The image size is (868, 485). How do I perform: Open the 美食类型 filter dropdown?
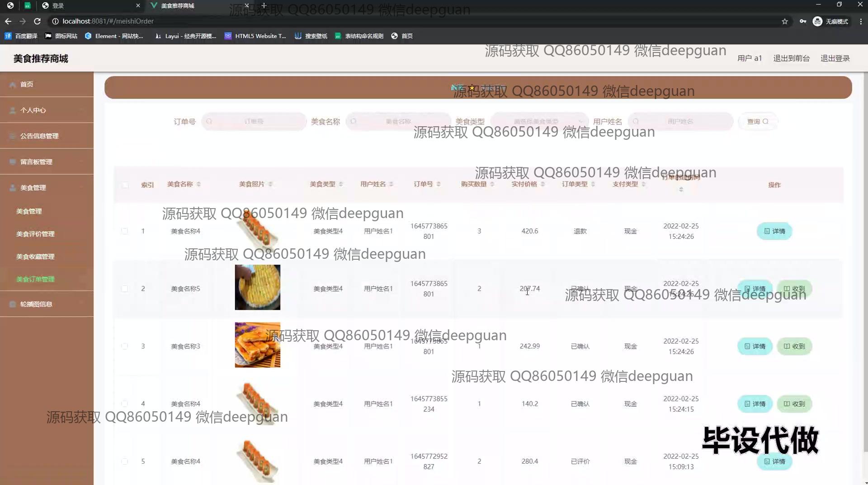tap(539, 122)
